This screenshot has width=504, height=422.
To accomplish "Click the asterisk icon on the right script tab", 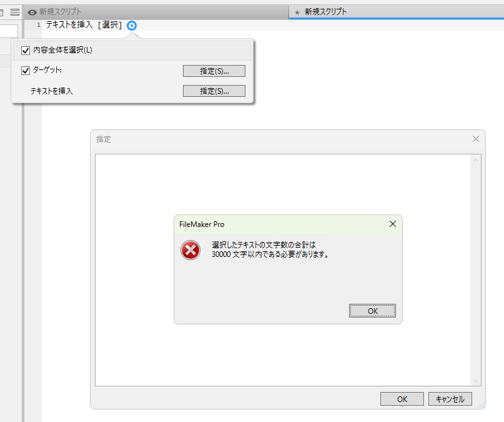I will [297, 13].
